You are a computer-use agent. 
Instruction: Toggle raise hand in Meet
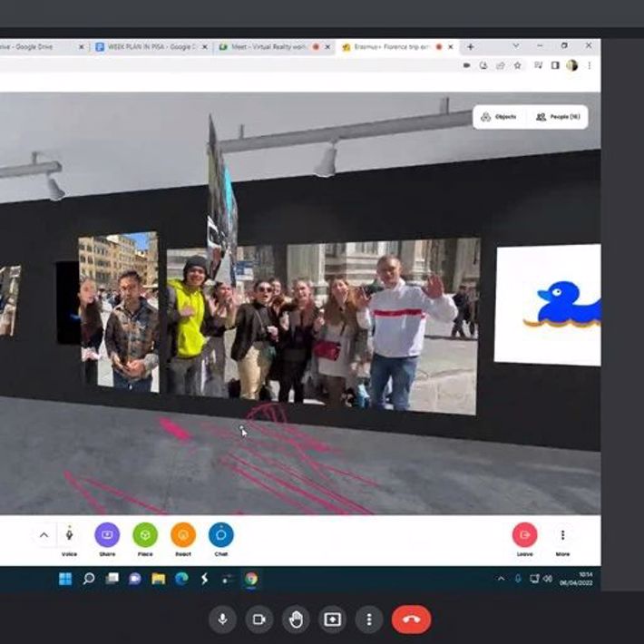296,620
